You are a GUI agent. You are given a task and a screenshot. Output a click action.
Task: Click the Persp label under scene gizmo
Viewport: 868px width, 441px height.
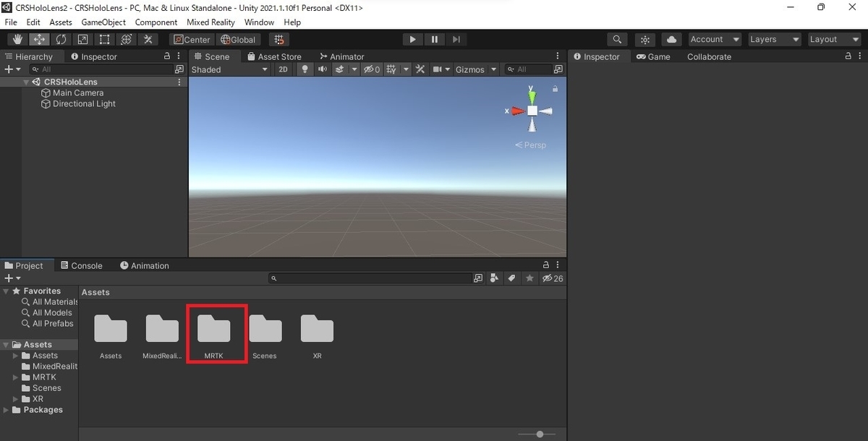click(530, 145)
